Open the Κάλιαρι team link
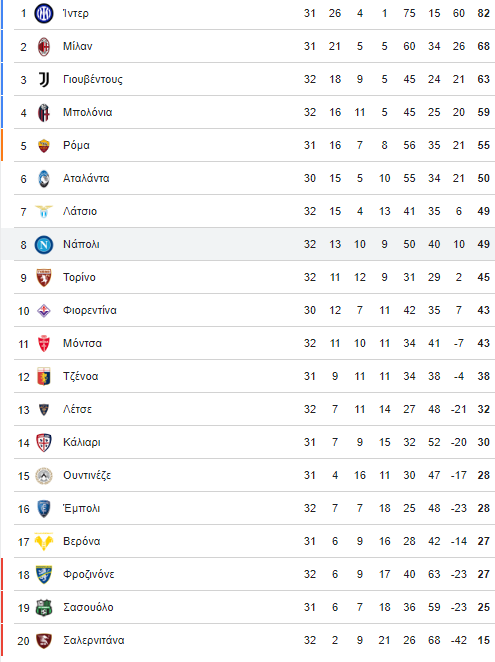Image resolution: width=495 pixels, height=662 pixels. coord(82,442)
